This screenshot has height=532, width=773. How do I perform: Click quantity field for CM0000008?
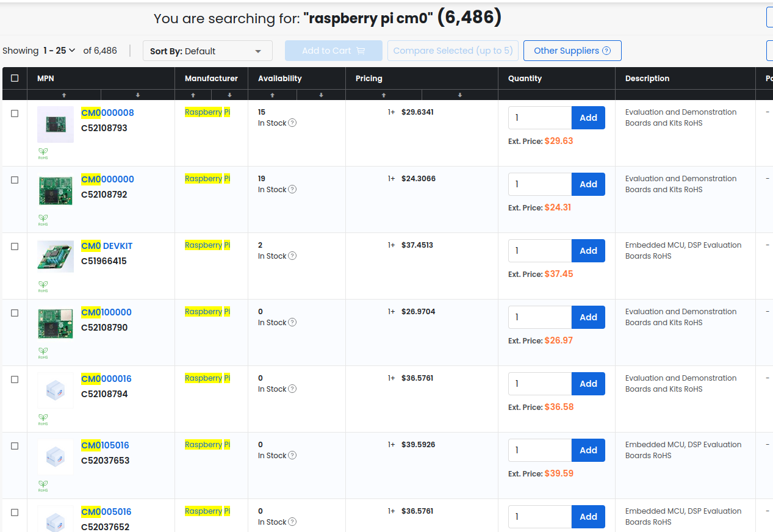pos(539,118)
